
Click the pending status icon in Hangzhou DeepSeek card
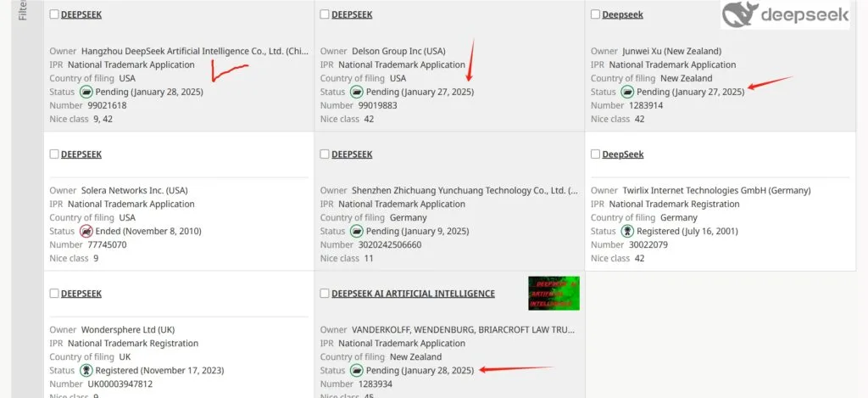click(x=86, y=92)
